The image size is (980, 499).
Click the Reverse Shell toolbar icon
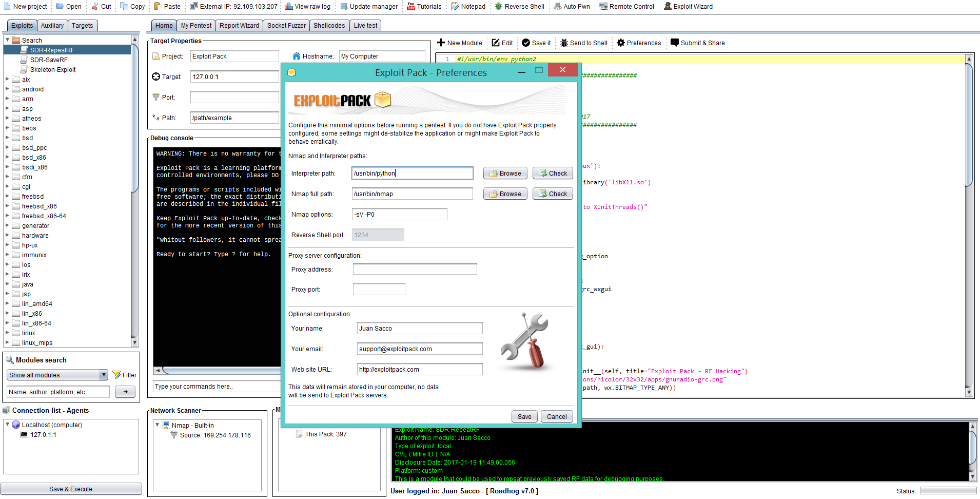(x=498, y=7)
